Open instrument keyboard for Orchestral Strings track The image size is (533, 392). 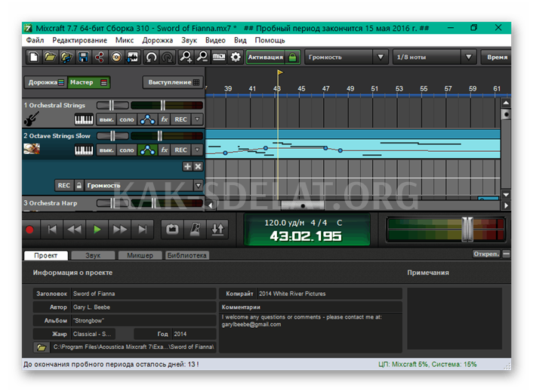coord(84,119)
